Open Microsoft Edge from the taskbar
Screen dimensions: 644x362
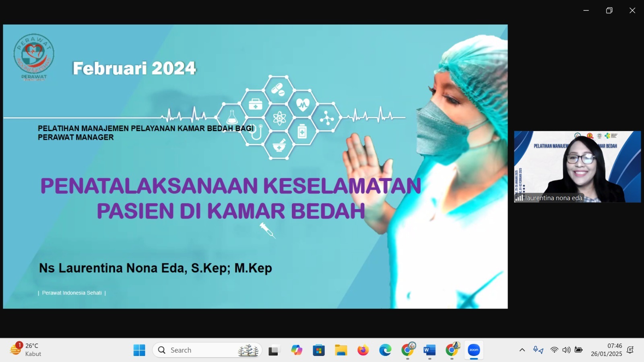[385, 350]
